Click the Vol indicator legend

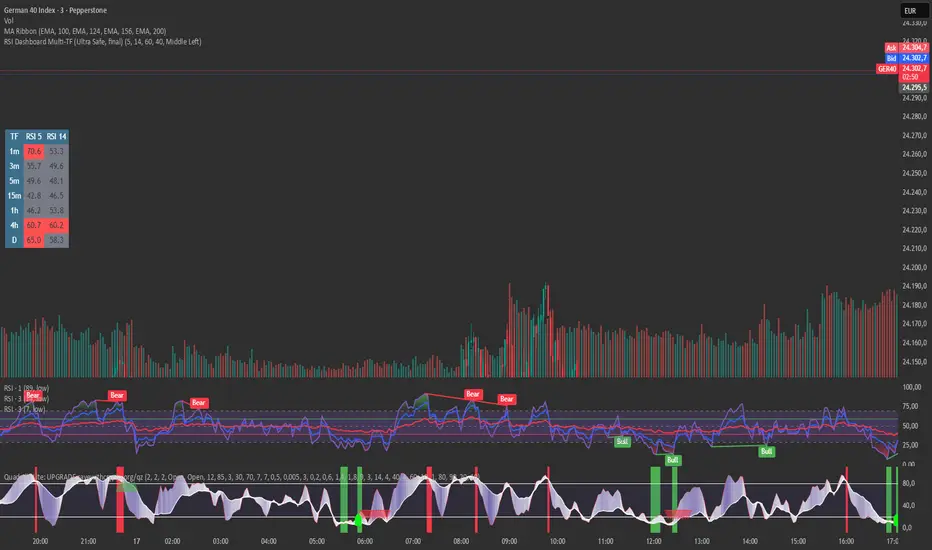pos(8,21)
